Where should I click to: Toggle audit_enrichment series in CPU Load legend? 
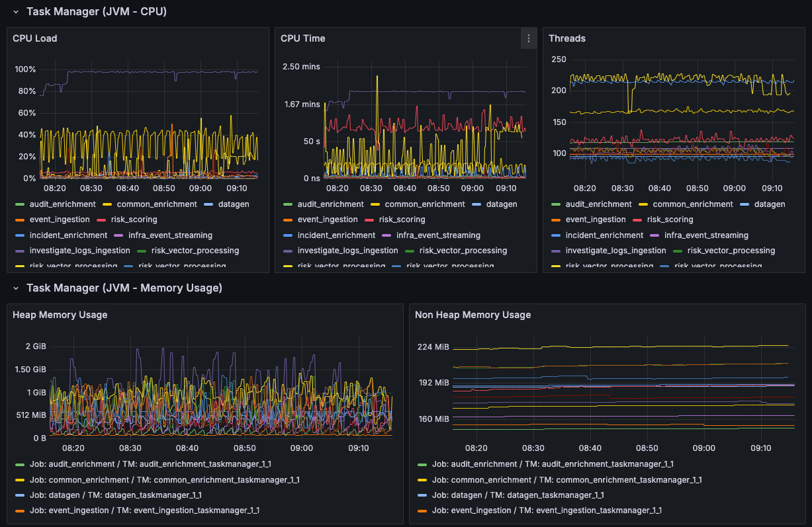point(62,204)
